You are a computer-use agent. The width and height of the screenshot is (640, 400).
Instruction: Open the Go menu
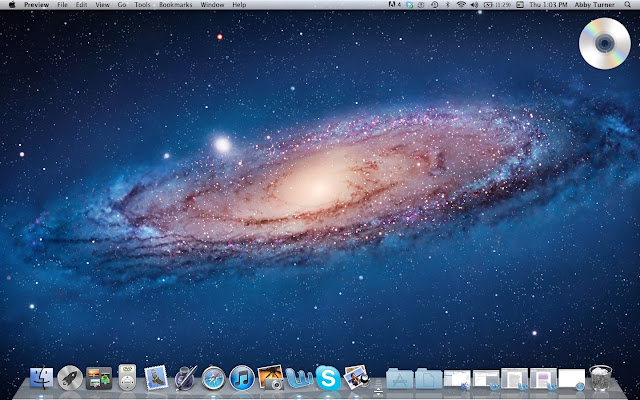[122, 5]
